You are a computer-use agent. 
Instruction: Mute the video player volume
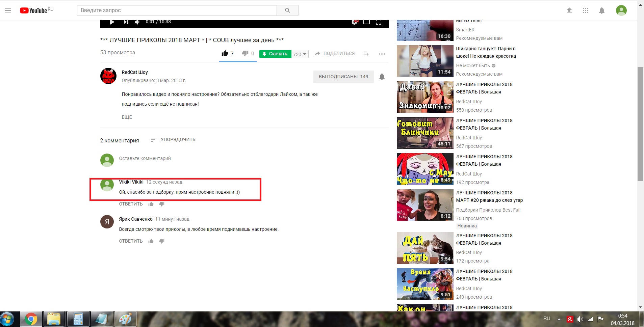click(x=137, y=22)
